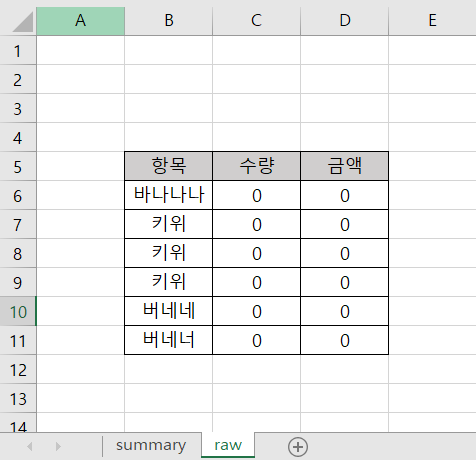Select column D header
Screen dimensions: 476x460
[x=345, y=21]
